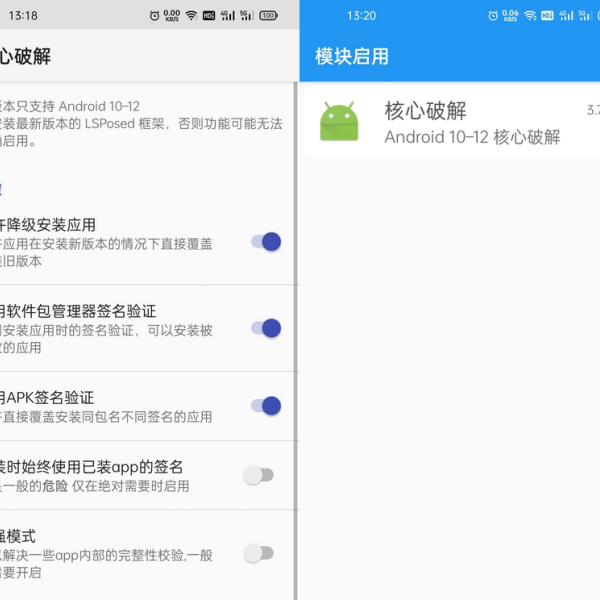The image size is (600, 600).
Task: Tap the HD icon in blue status bar
Action: click(x=548, y=16)
